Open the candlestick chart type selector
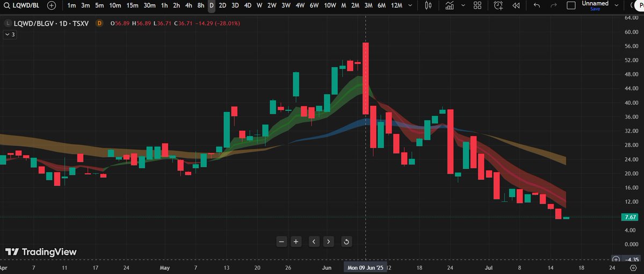 point(429,5)
